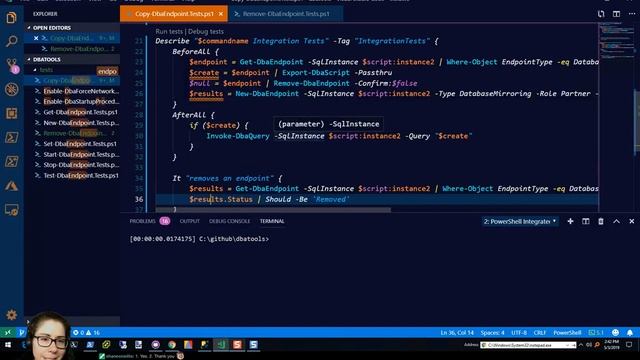640x360 pixels.
Task: Open the Problems panel tab
Action: pos(149,221)
